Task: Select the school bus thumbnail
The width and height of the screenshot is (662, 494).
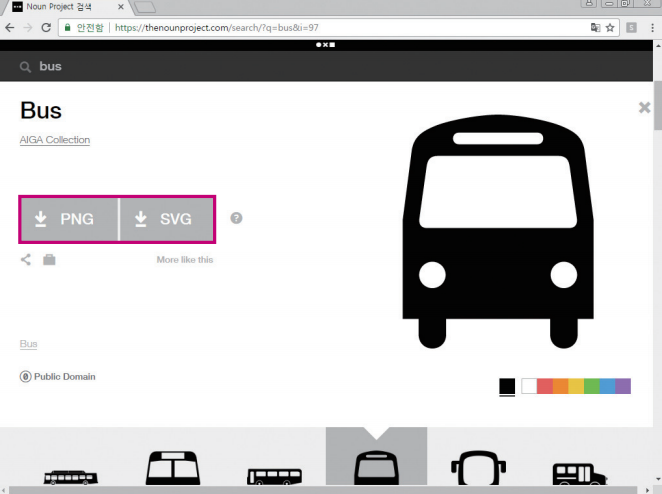Action: 580,474
